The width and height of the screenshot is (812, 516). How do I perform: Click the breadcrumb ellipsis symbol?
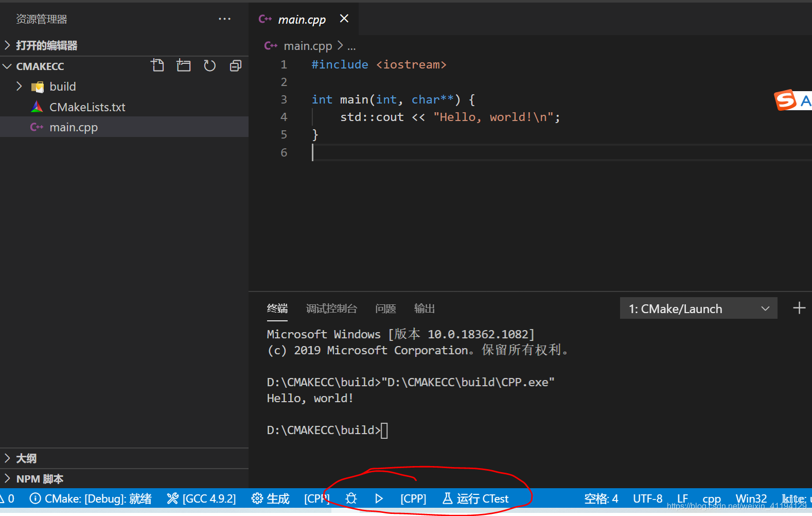[x=351, y=46]
